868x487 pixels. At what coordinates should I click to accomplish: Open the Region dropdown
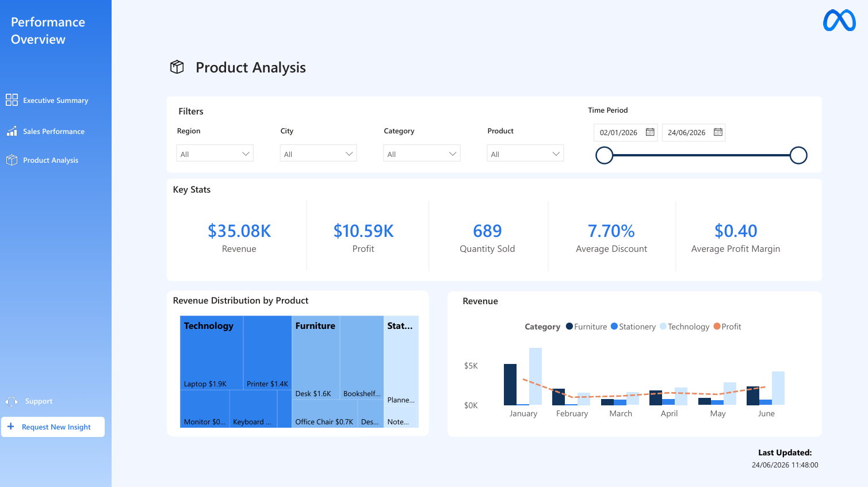(x=215, y=154)
